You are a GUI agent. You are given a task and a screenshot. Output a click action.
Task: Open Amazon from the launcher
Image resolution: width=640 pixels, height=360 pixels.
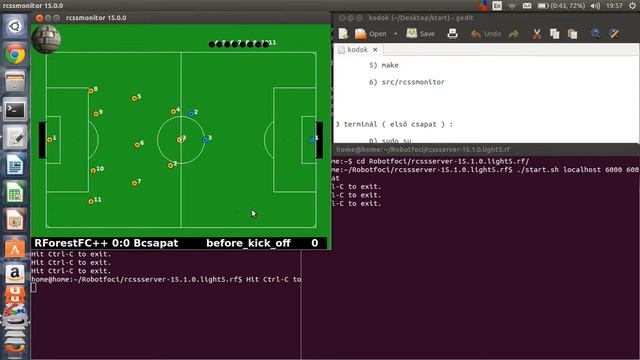(15, 273)
